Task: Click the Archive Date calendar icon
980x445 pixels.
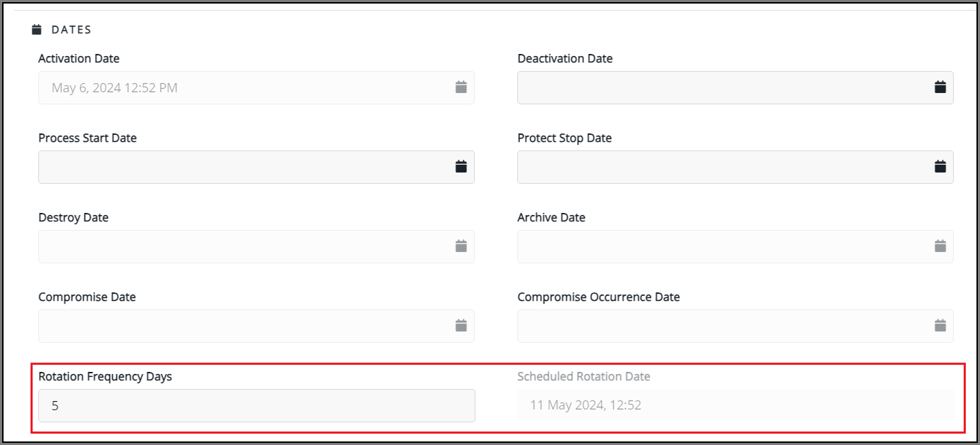Action: (940, 246)
